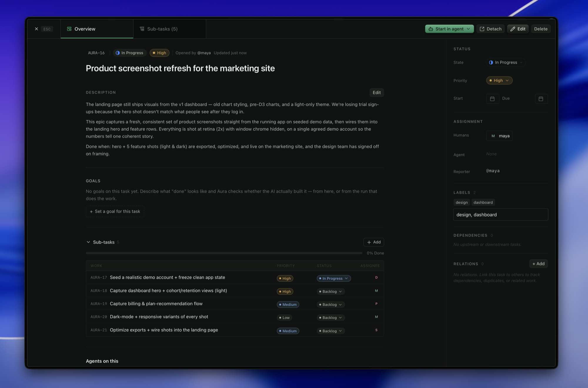Click assignee avatar M on AURA-18
Image resolution: width=588 pixels, height=388 pixels.
click(x=376, y=291)
